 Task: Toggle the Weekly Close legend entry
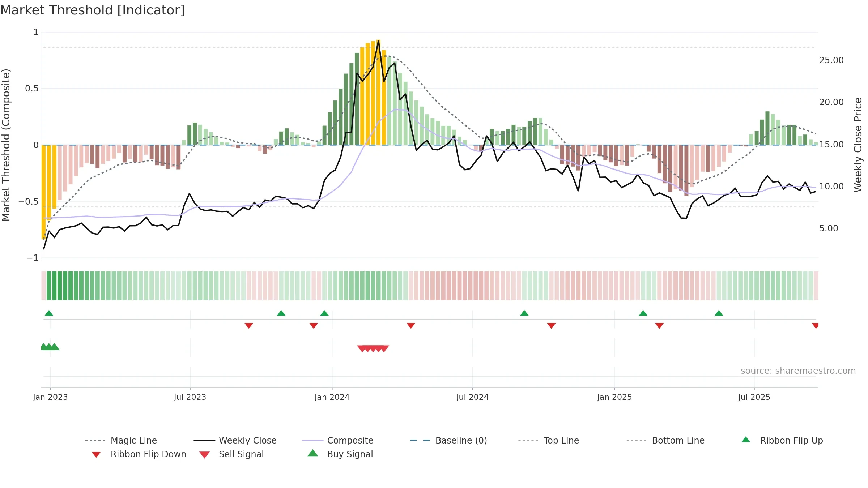(235, 440)
